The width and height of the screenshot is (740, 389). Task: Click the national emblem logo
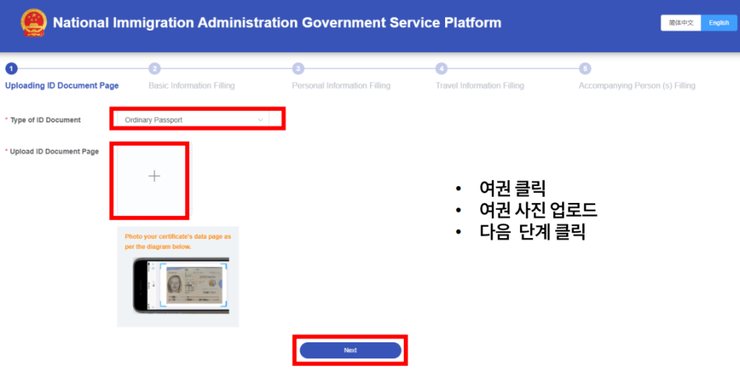coord(34,23)
